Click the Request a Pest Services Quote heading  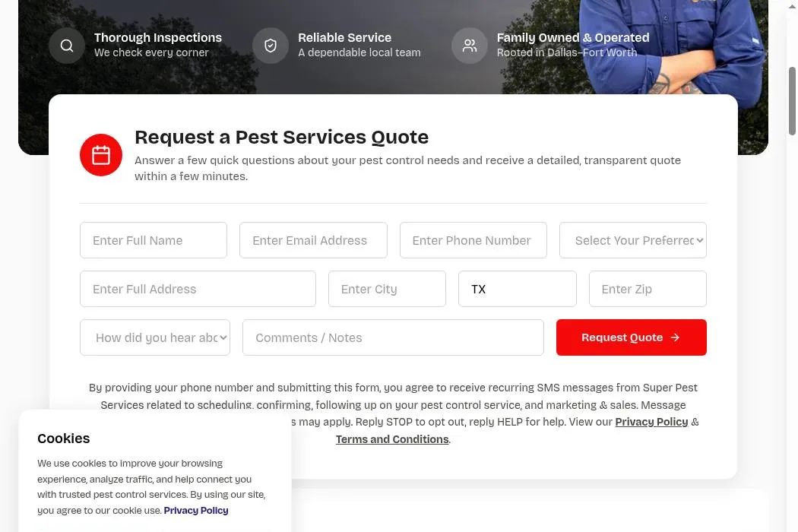point(281,138)
